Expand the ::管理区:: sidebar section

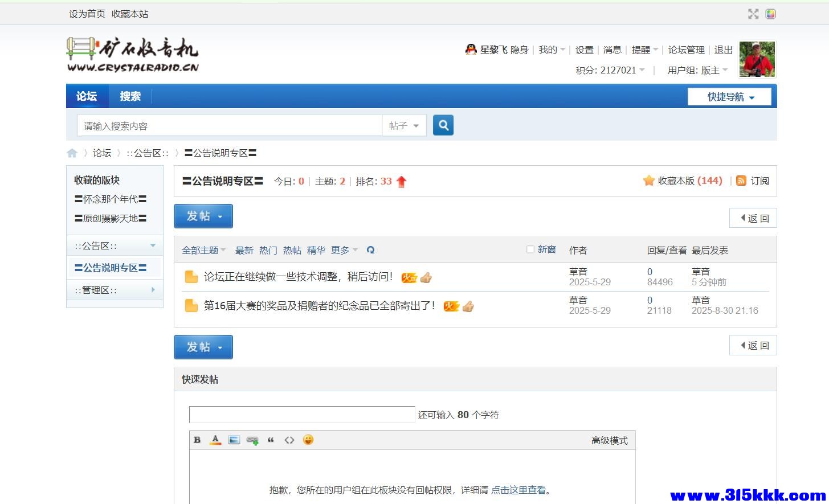tap(152, 289)
